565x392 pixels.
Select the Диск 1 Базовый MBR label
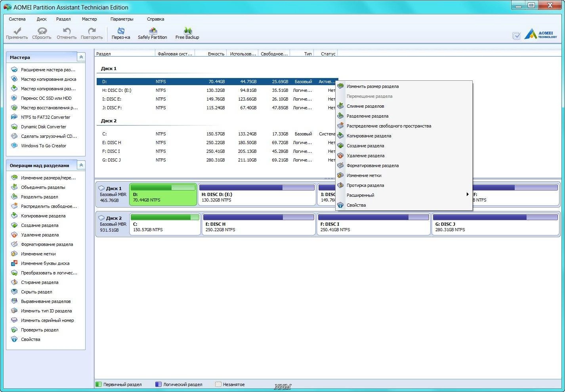pyautogui.click(x=113, y=194)
